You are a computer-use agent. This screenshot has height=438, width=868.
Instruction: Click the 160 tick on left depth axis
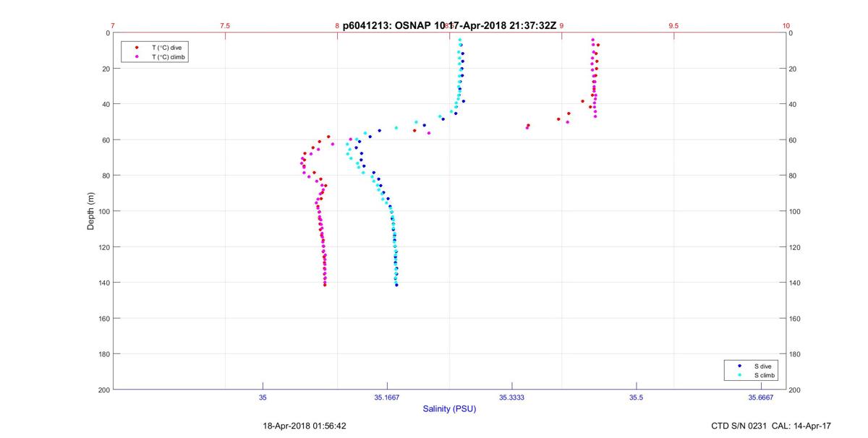tap(103, 318)
